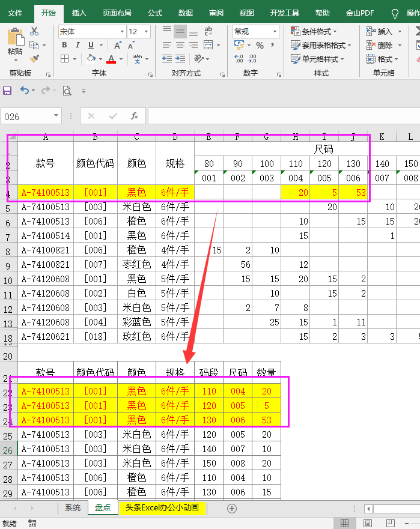Image resolution: width=420 pixels, height=529 pixels.
Task: Switch to the 页面布局 ribbon tab
Action: (117, 13)
